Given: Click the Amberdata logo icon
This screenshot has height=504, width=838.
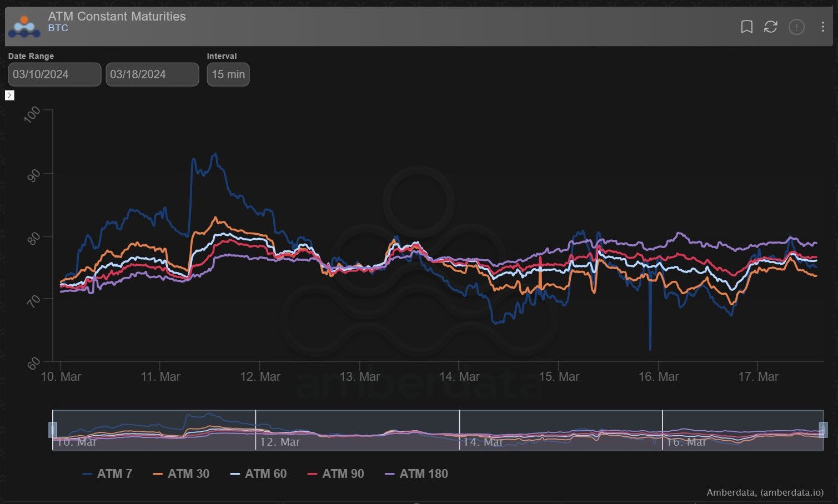Looking at the screenshot, I should coord(24,27).
